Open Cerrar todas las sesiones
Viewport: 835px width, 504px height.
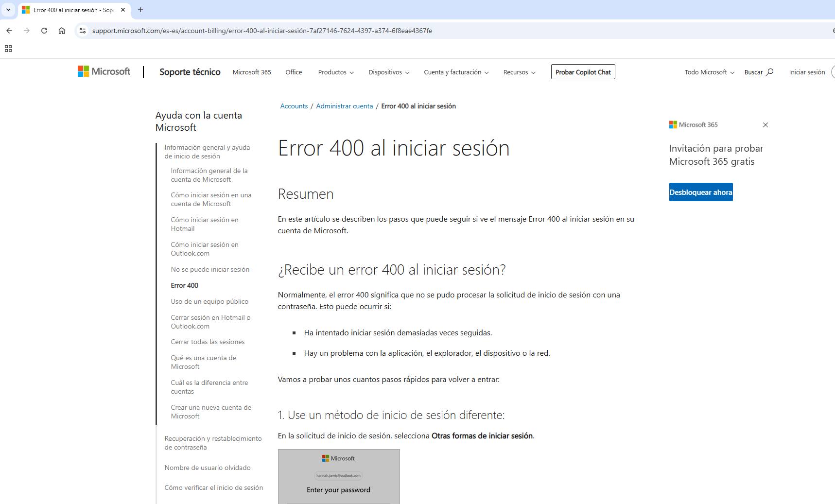[208, 342]
